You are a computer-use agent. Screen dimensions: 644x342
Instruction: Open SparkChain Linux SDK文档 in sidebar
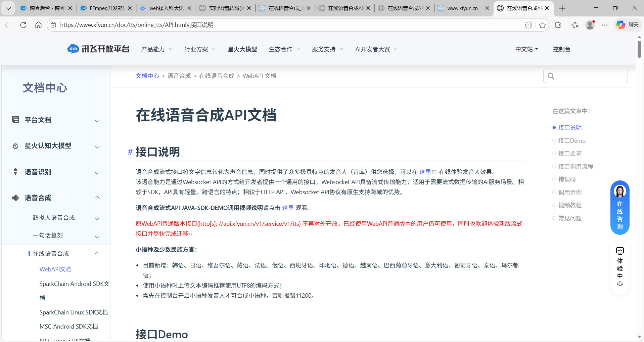pyautogui.click(x=74, y=312)
